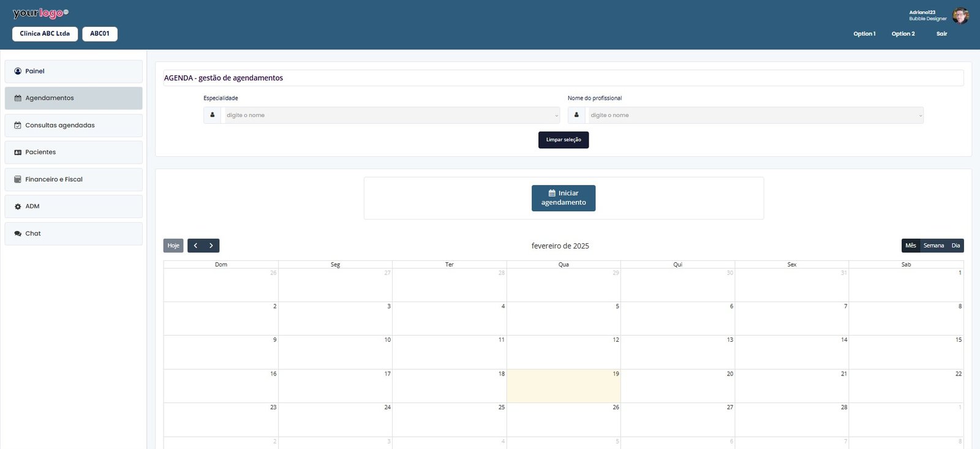The height and width of the screenshot is (449, 980).
Task: Click day 23 in the calendar
Action: [221, 420]
